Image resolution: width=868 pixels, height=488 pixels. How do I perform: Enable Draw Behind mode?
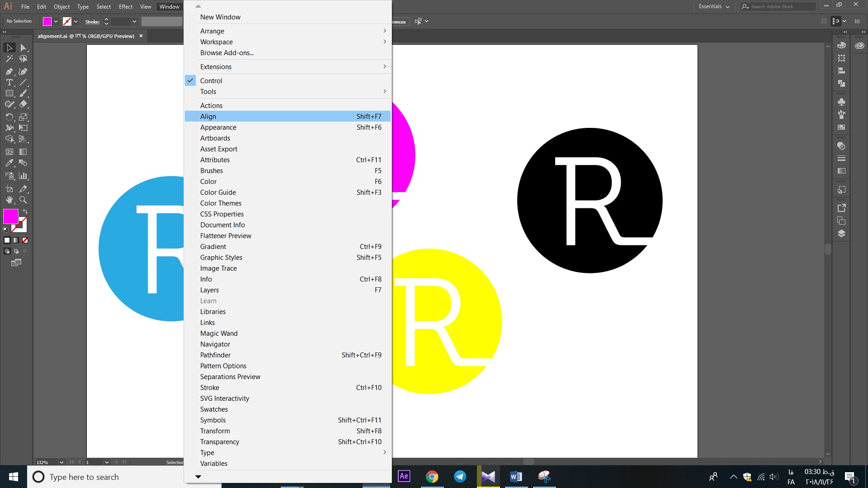click(x=16, y=251)
